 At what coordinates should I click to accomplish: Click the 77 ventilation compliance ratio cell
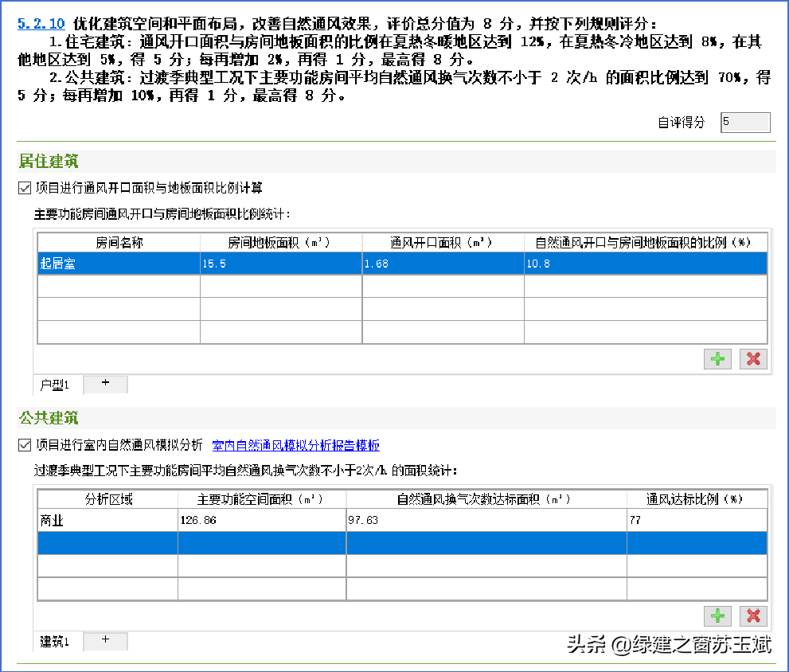tap(697, 520)
